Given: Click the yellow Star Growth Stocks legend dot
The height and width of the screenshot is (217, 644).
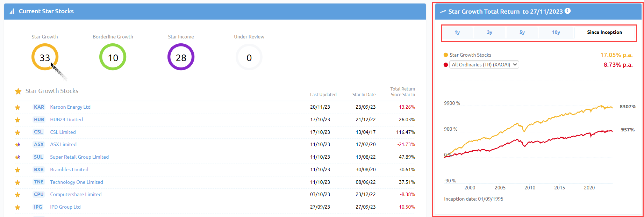Looking at the screenshot, I should tap(446, 55).
